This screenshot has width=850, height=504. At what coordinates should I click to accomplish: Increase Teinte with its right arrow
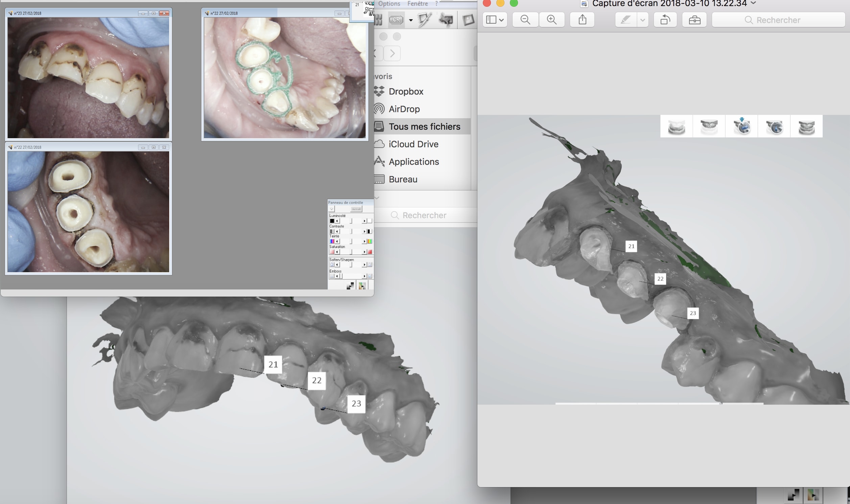coord(365,242)
